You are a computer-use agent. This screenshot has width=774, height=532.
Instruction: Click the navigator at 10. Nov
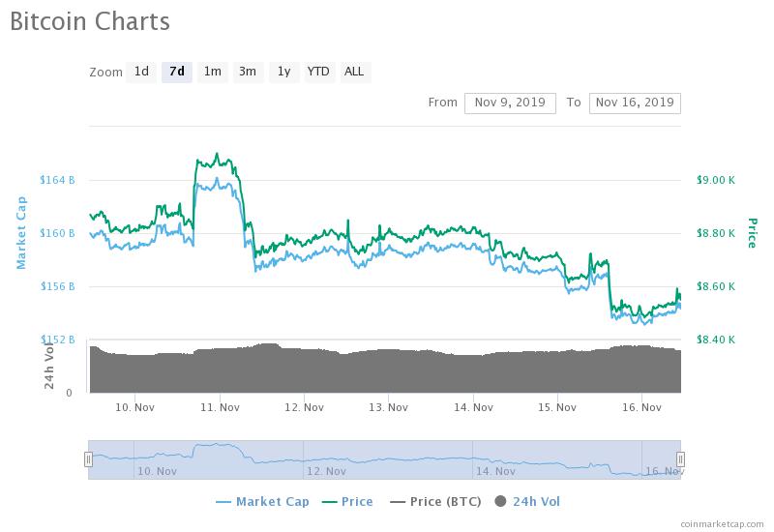click(157, 471)
